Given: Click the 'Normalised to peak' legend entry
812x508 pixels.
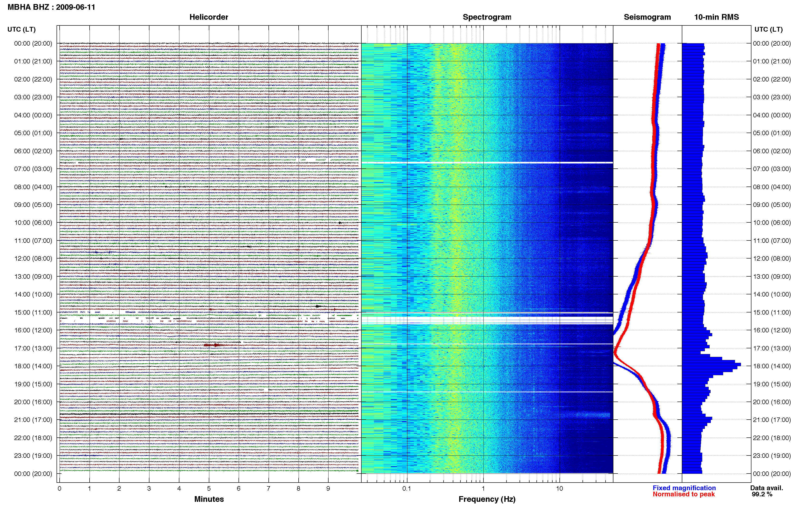Looking at the screenshot, I should pos(683,494).
